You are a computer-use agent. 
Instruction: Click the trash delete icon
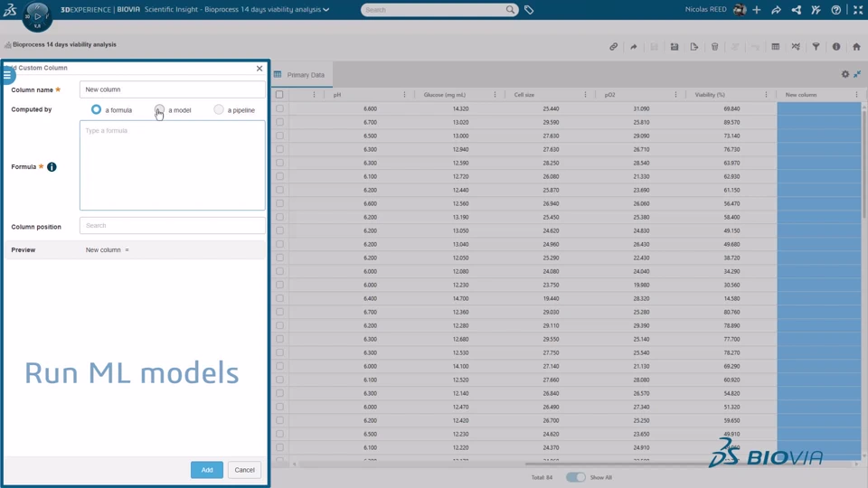coord(714,47)
